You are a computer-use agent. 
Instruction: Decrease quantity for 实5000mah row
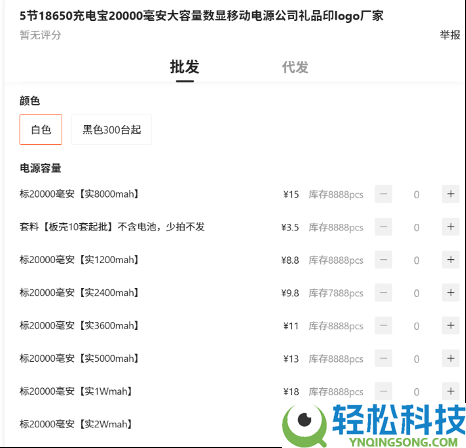pyautogui.click(x=383, y=359)
